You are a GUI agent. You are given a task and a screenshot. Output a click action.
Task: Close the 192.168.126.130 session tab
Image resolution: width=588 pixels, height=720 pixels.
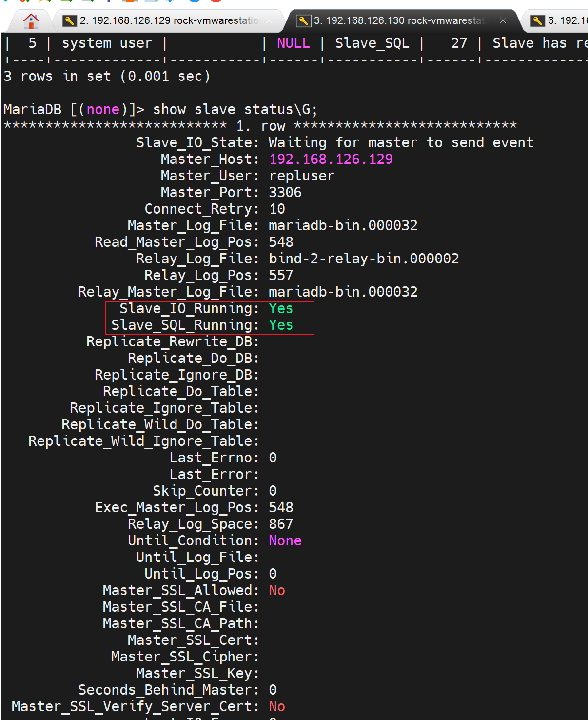click(503, 20)
